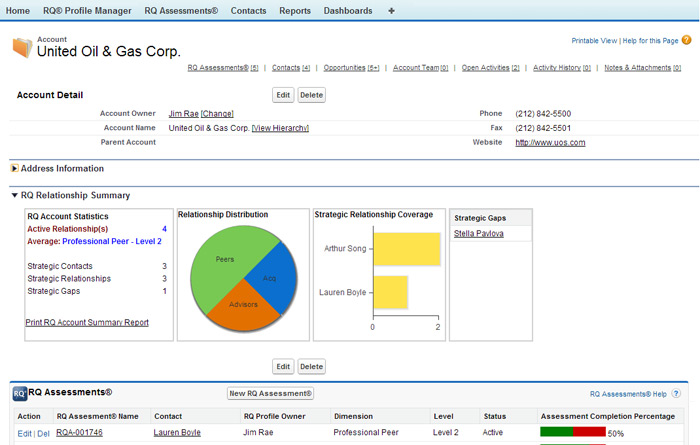Click Del link for RQA-001746 row
This screenshot has height=445, width=700.
click(43, 433)
